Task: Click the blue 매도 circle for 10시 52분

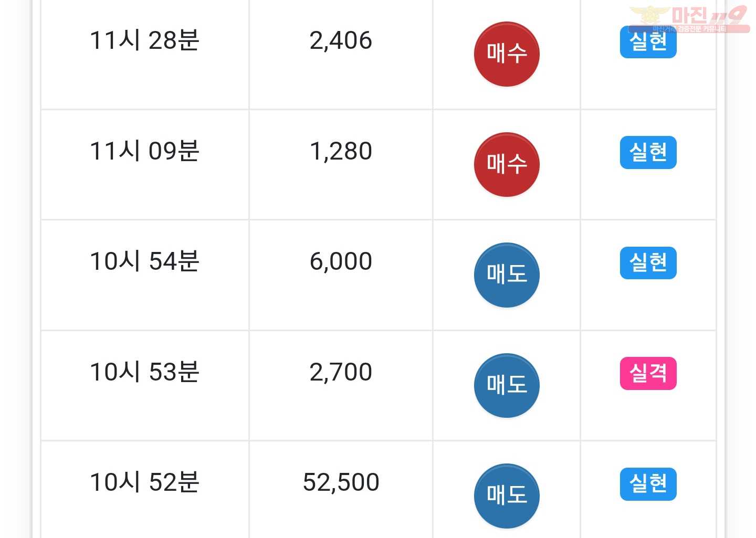Action: coord(507,496)
